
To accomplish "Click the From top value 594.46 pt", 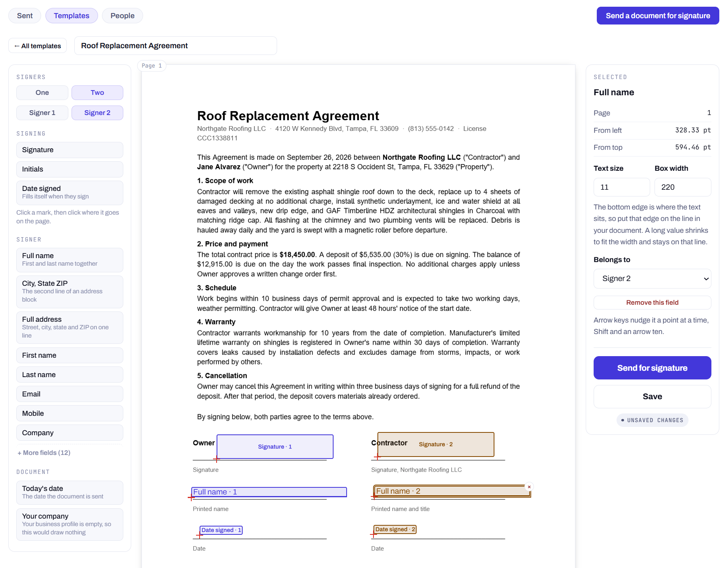I will coord(693,147).
